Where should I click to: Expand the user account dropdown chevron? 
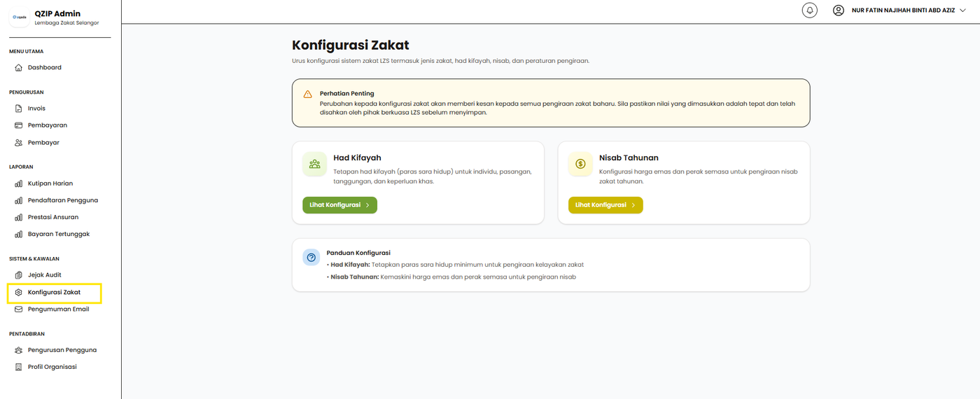(x=962, y=10)
